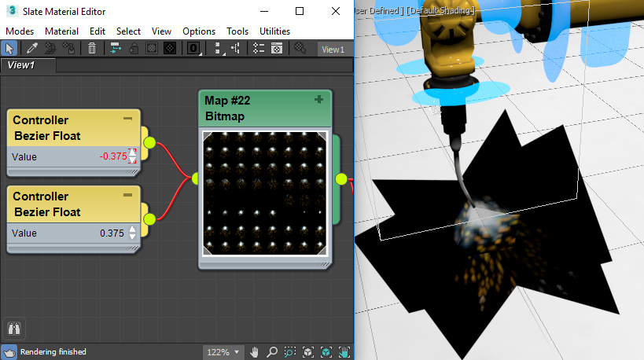Click the Map #22 output socket
The height and width of the screenshot is (360, 644).
(341, 179)
